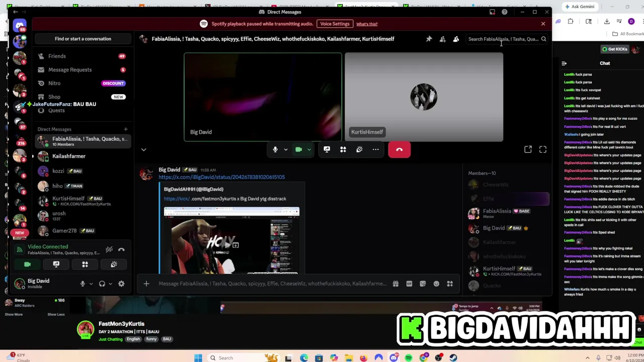Share your screen from call controls
The width and height of the screenshot is (644, 362).
327,149
